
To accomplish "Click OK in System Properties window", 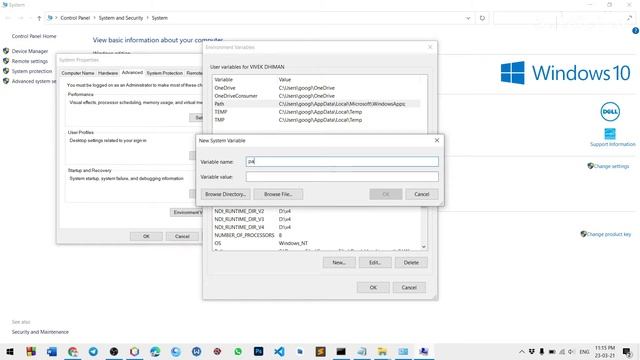I will [x=146, y=236].
